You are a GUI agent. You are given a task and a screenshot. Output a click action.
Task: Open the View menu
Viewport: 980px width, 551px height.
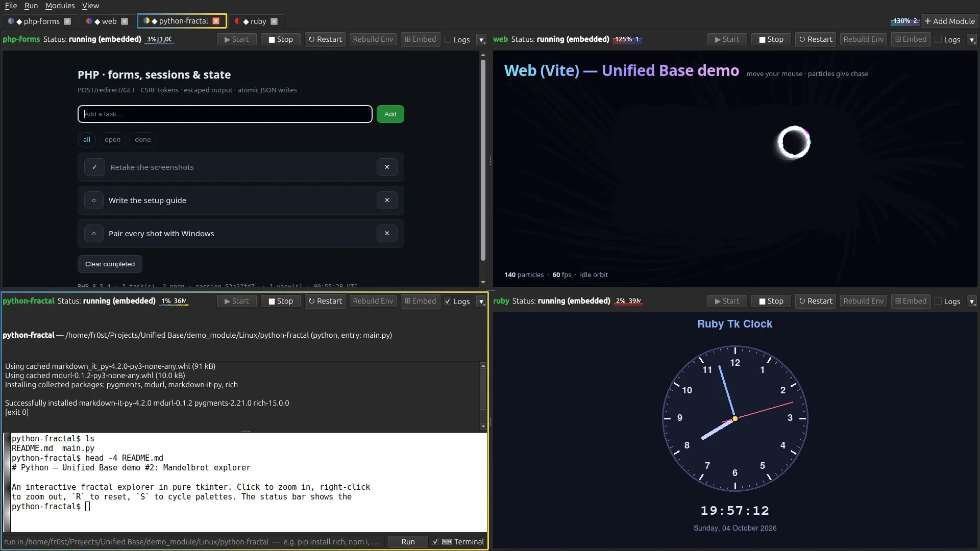coord(90,6)
